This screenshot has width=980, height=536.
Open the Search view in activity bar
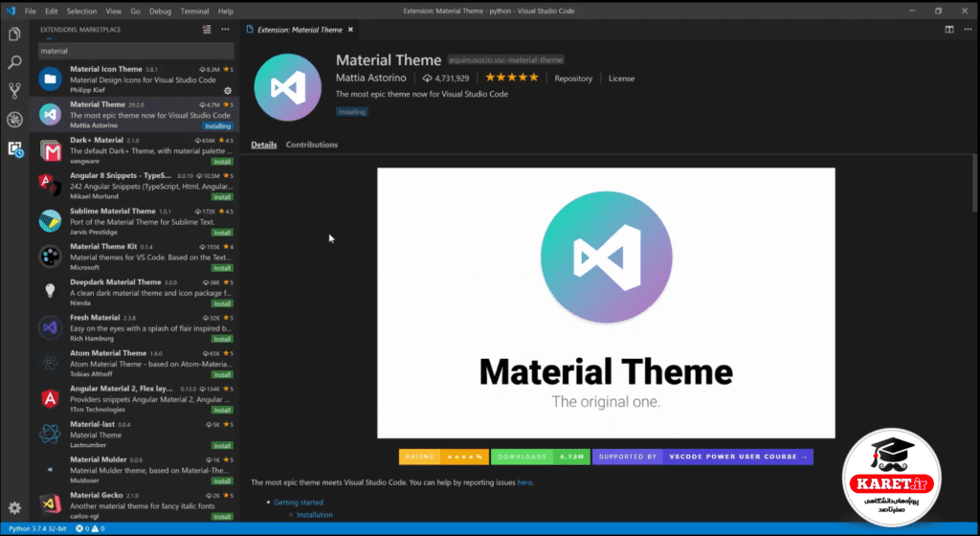(14, 62)
